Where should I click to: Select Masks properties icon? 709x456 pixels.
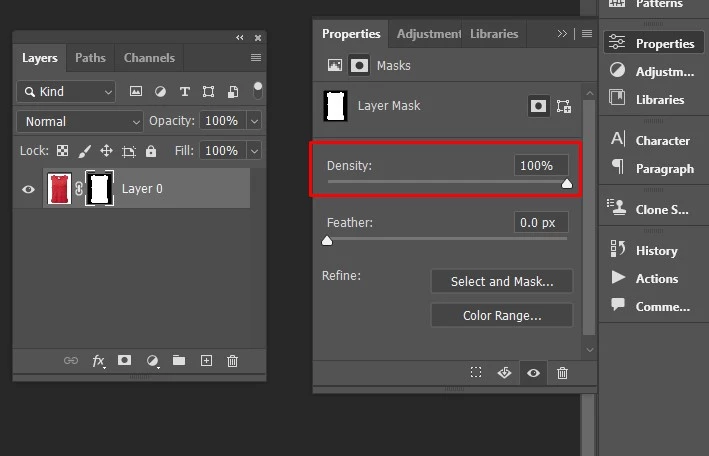pos(359,66)
